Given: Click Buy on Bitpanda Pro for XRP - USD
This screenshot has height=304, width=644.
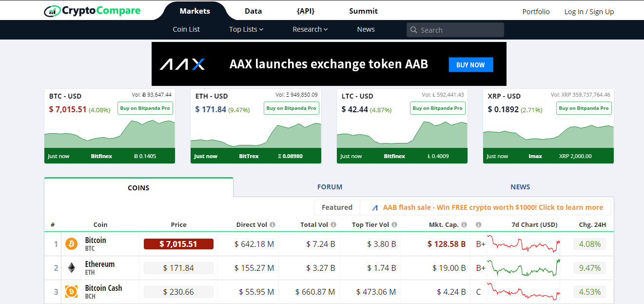Looking at the screenshot, I should [584, 108].
